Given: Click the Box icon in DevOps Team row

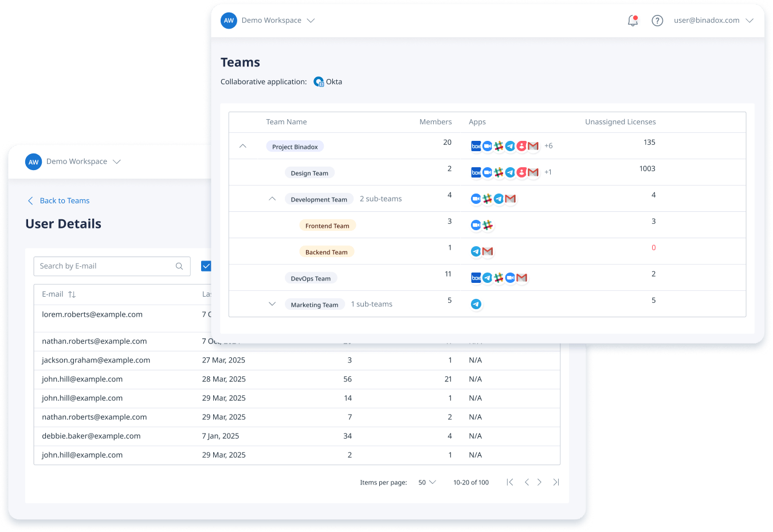Looking at the screenshot, I should pos(476,278).
